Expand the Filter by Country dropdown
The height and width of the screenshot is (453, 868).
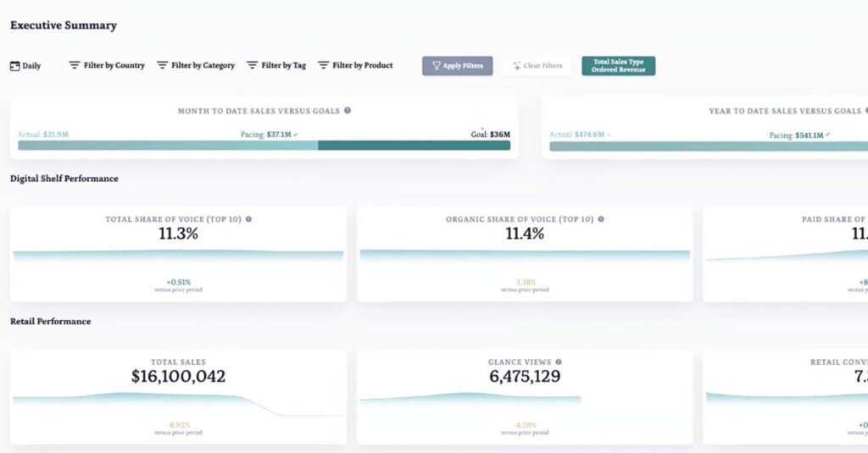tap(107, 65)
